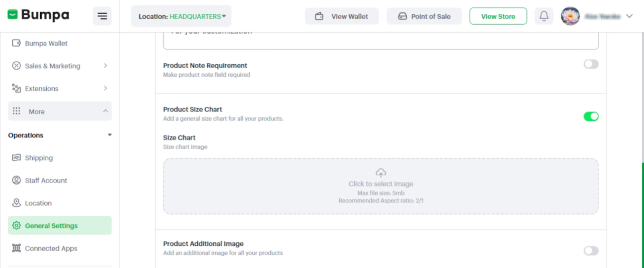Click the Bumpa logo icon
The height and width of the screenshot is (268, 644).
[x=13, y=15]
